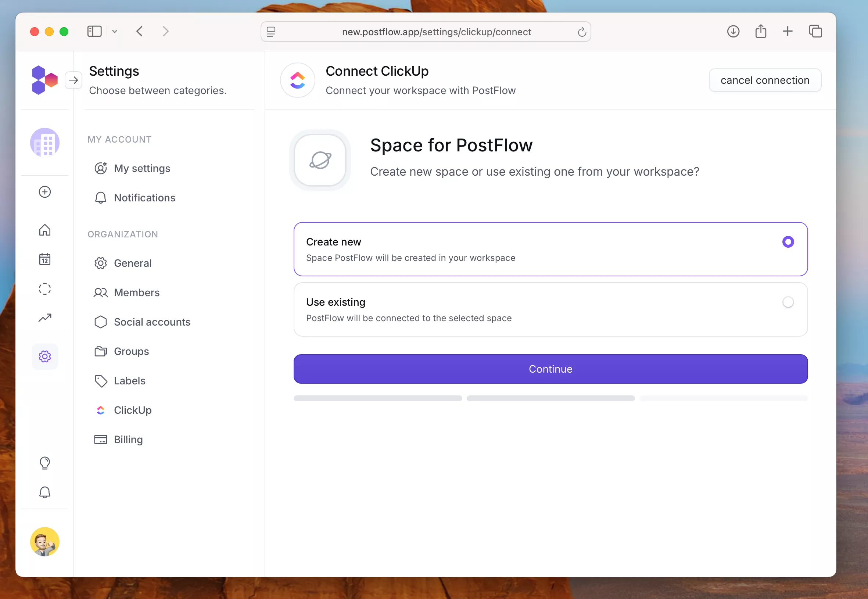The height and width of the screenshot is (599, 868).
Task: Open Billing settings page
Action: click(x=119, y=440)
